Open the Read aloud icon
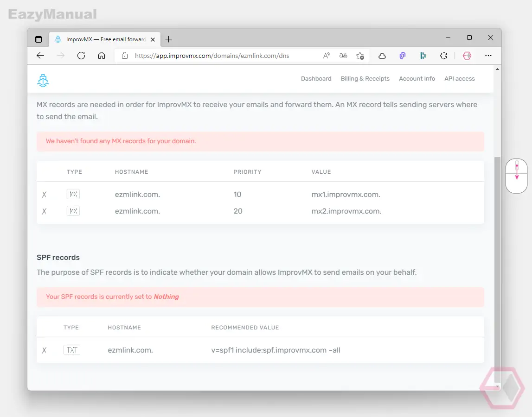 coord(327,56)
